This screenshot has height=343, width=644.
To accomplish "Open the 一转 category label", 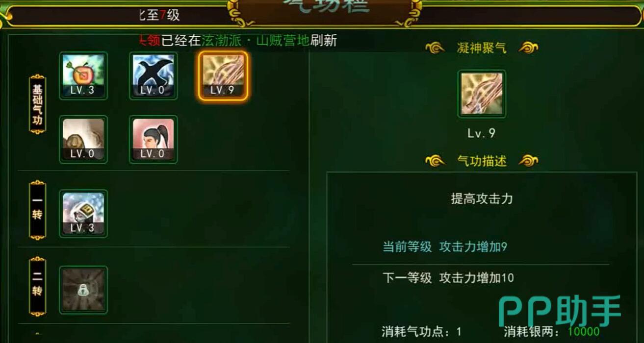I will 38,210.
